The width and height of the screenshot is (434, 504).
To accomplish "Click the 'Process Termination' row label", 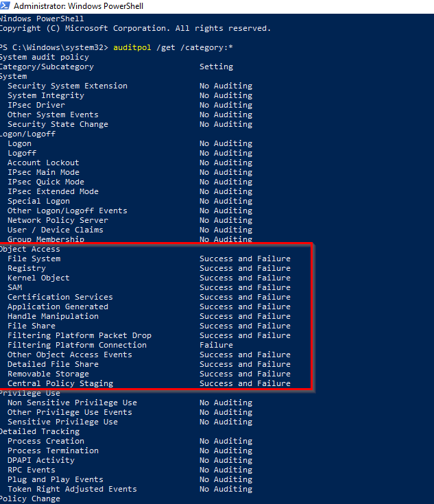I will [x=53, y=451].
